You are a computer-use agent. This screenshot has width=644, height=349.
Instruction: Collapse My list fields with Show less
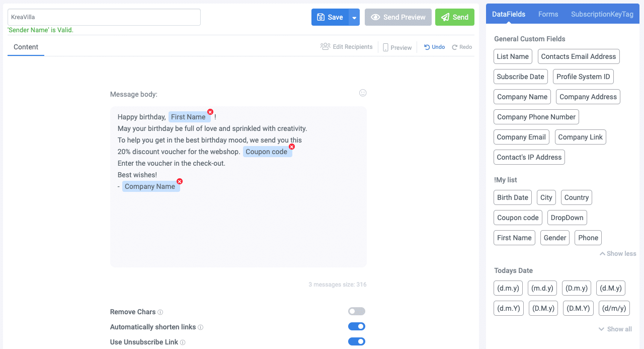[x=618, y=254]
